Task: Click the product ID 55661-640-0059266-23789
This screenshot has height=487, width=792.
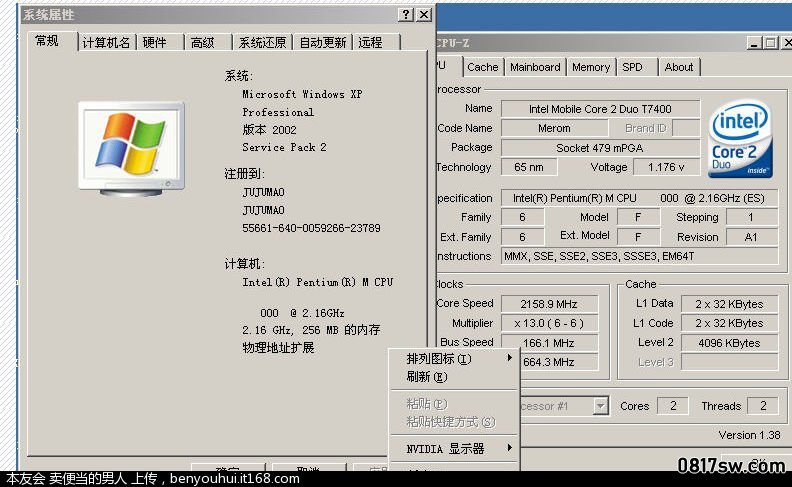Action: [x=311, y=228]
